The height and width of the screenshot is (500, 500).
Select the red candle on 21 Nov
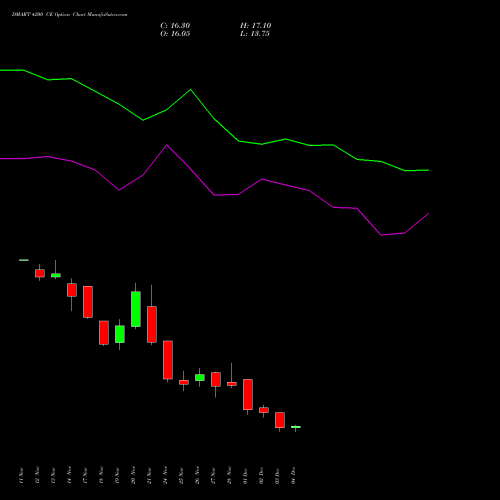click(x=152, y=324)
